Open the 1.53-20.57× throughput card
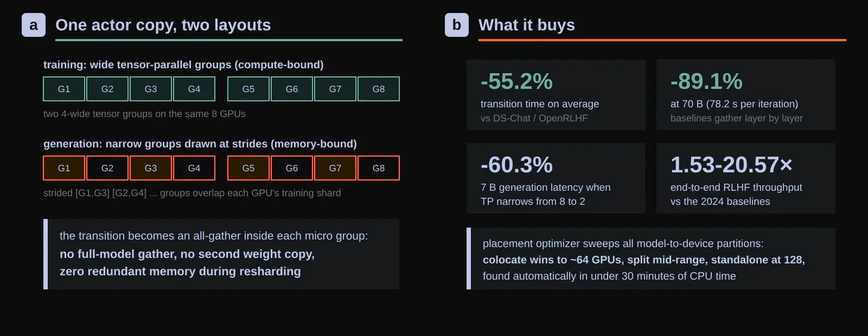 pos(746,178)
